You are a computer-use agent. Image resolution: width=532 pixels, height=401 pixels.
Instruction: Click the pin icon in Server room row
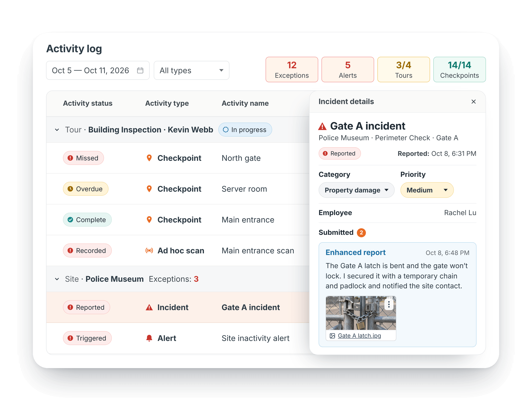(x=149, y=189)
